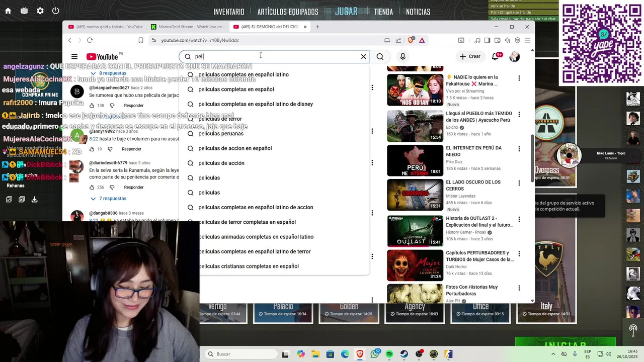Open Brave Rewards triangle icon

(422, 40)
